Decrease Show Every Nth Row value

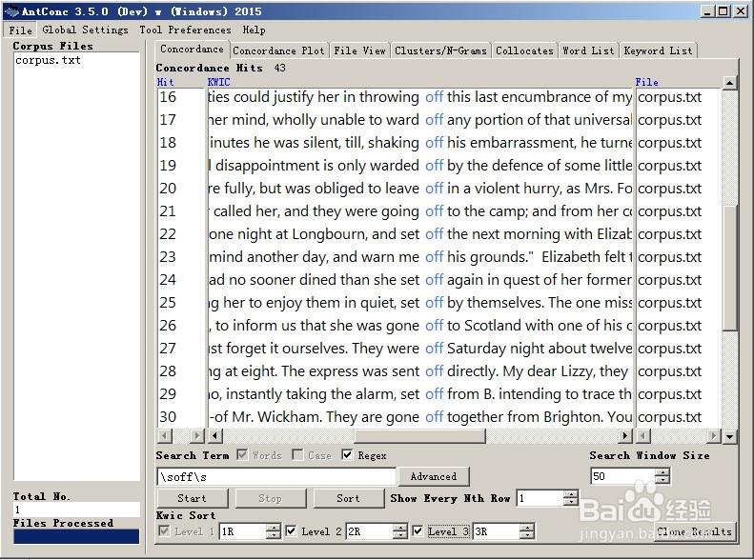pyautogui.click(x=570, y=502)
